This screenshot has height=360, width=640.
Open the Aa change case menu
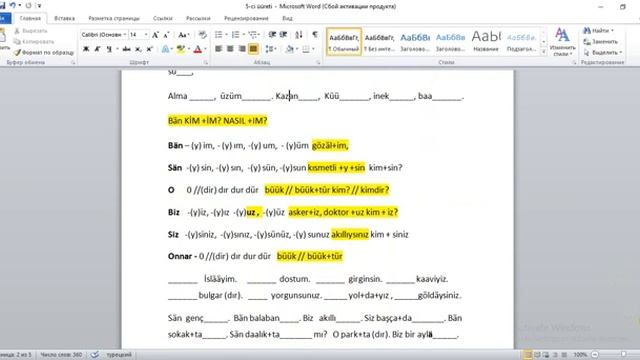coord(183,35)
